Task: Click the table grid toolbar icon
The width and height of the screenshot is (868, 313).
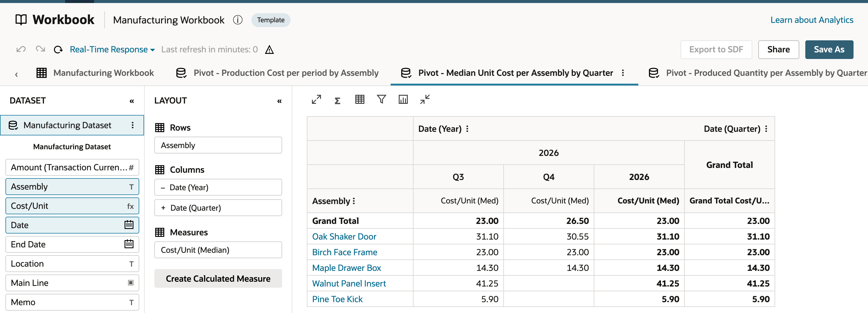Action: coord(360,99)
